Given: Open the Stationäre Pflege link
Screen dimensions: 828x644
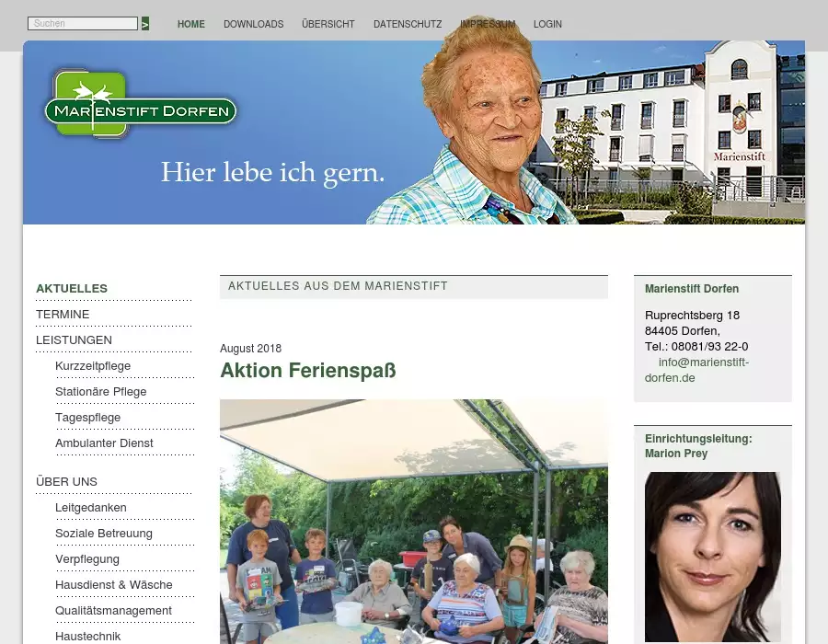Looking at the screenshot, I should tap(101, 392).
